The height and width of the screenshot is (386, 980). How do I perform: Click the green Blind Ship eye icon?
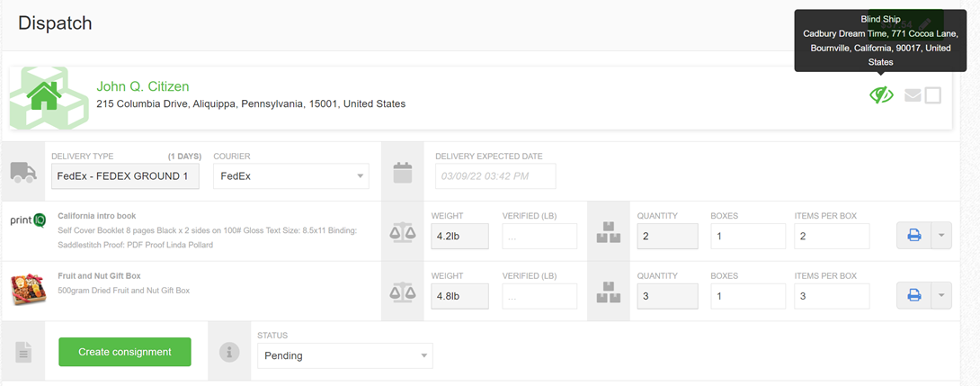(x=881, y=94)
